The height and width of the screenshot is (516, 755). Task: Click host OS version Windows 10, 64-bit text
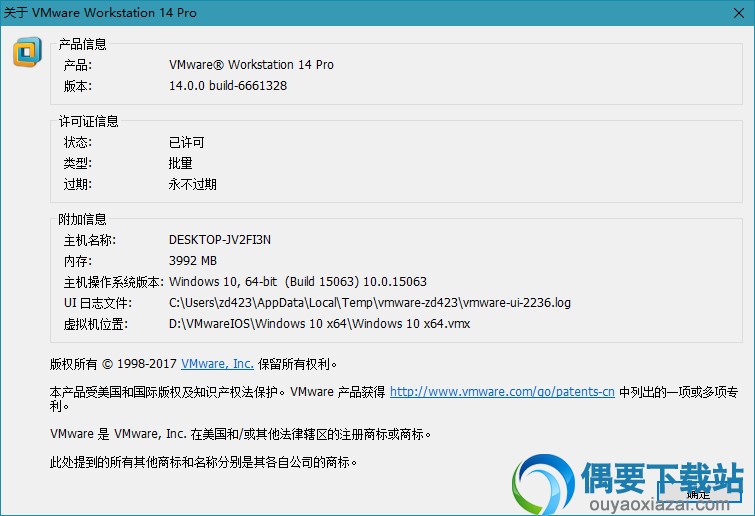(298, 282)
